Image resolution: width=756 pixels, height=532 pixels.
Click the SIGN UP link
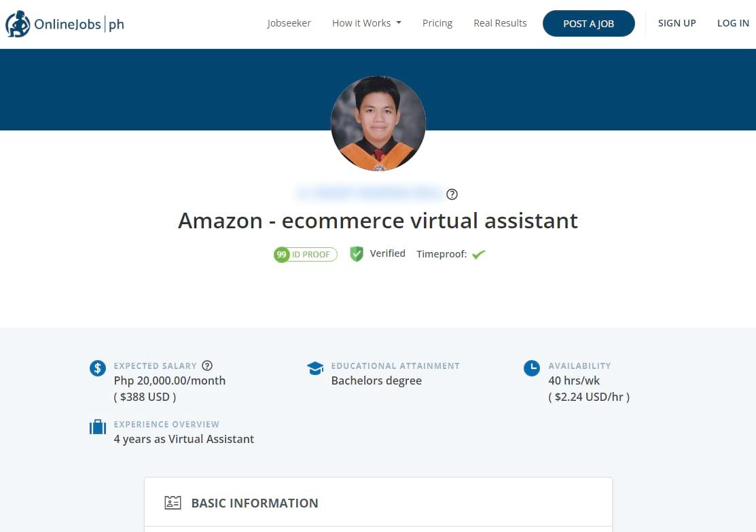[x=677, y=22]
